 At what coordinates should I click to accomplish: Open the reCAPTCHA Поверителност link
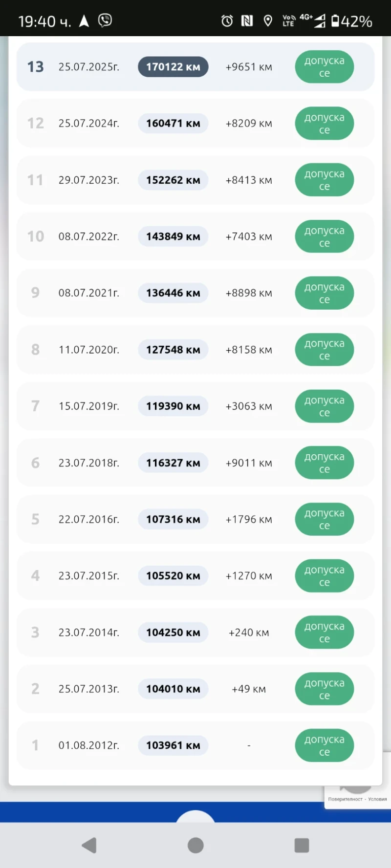[x=345, y=799]
